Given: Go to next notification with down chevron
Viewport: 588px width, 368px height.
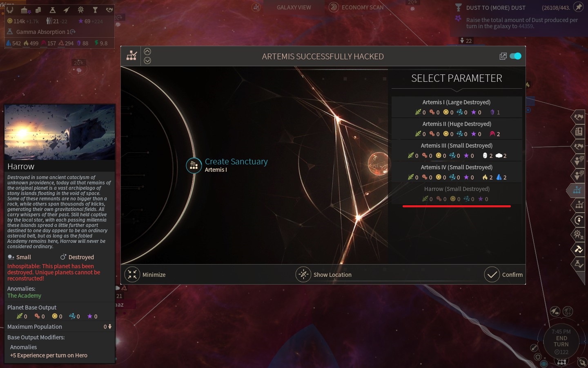Looking at the screenshot, I should 147,61.
